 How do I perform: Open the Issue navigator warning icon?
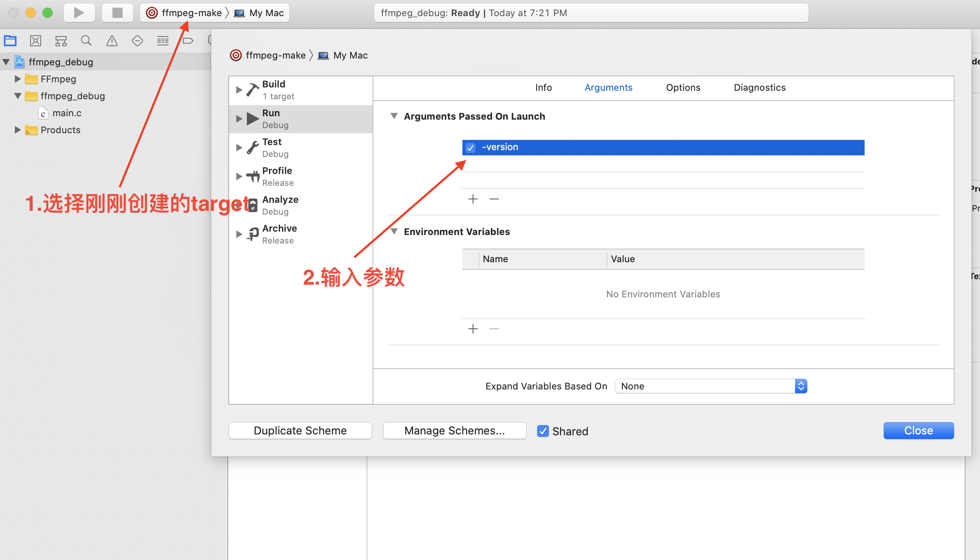point(112,41)
